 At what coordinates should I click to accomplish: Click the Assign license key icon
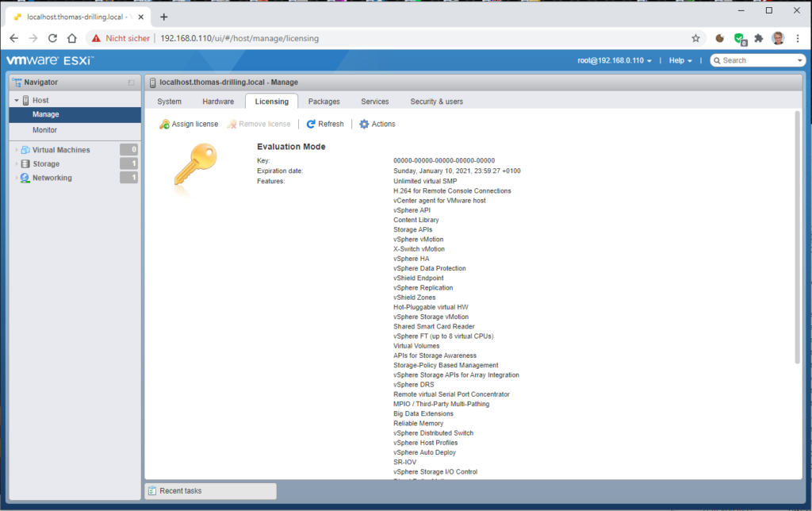(164, 125)
